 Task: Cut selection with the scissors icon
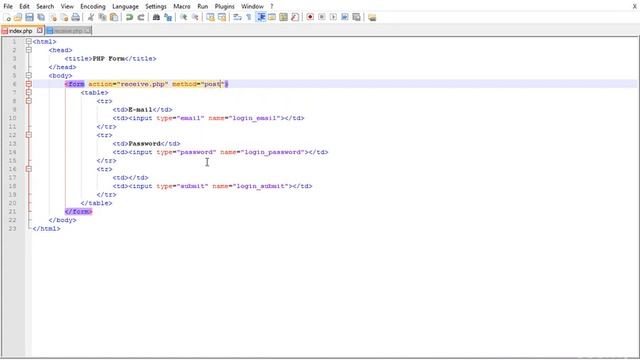pos(91,17)
